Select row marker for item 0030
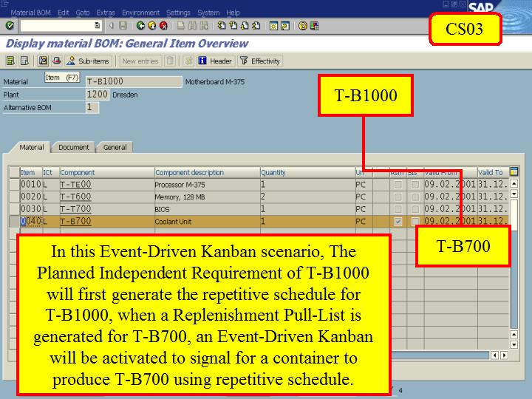The image size is (532, 399). (14, 209)
